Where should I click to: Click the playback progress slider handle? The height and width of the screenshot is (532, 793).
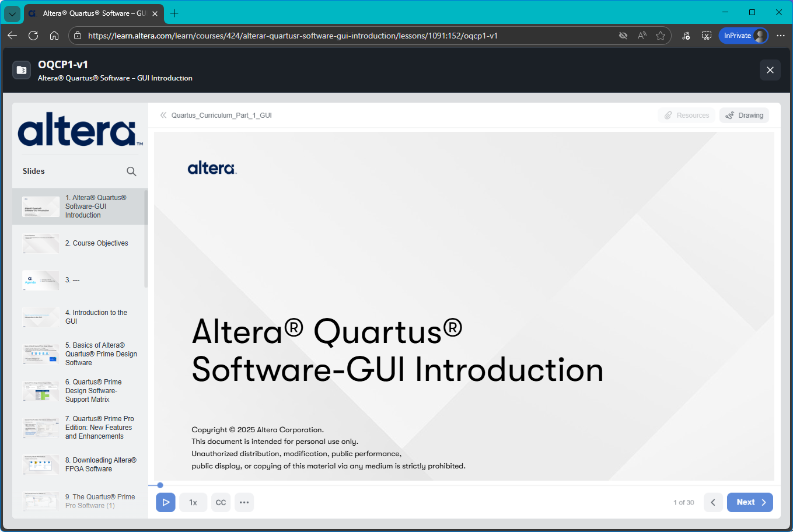coord(160,485)
